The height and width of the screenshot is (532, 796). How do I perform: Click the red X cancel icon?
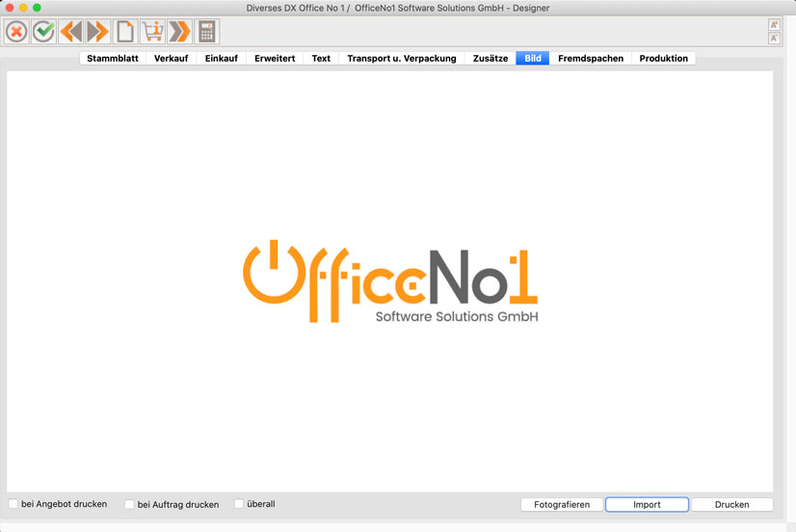click(16, 32)
